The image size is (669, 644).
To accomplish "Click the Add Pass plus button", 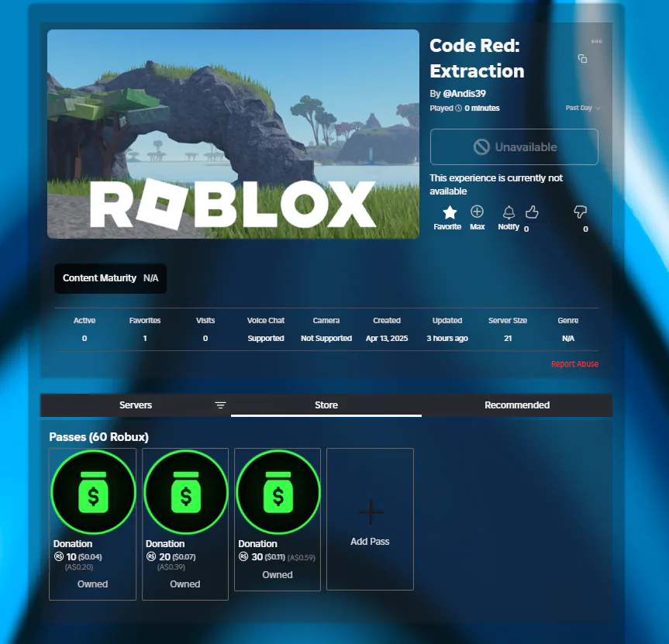I will pos(370,519).
